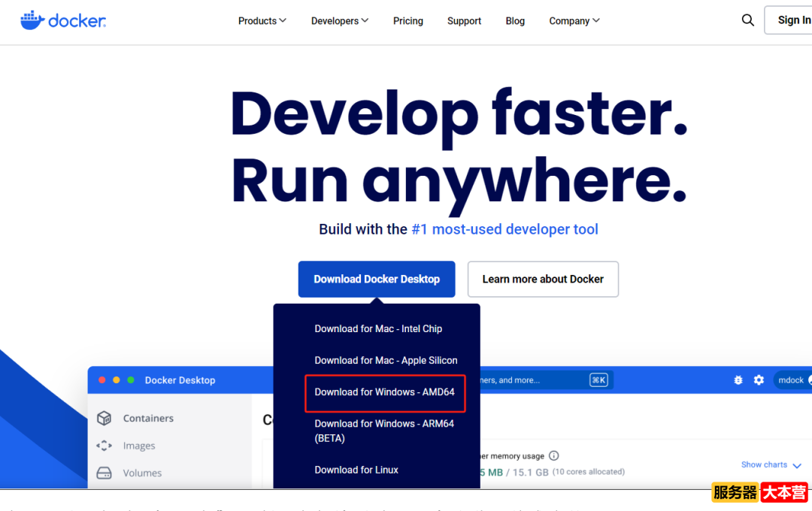
Task: Click the 10 cores allocated text
Action: (588, 472)
